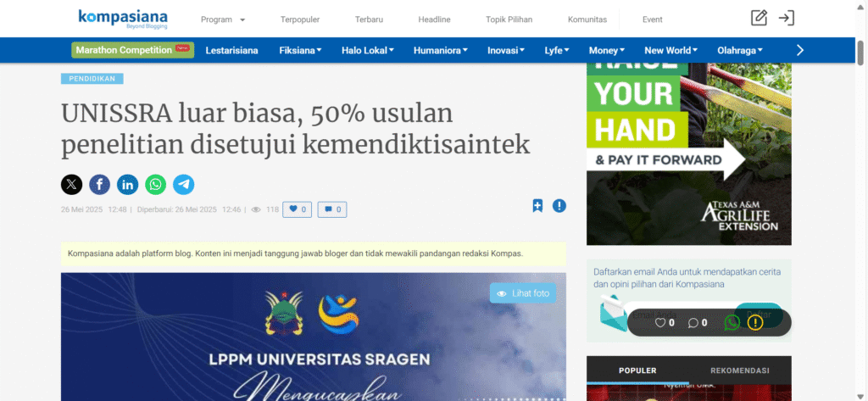Expand the Humaniora category menu

(x=440, y=50)
